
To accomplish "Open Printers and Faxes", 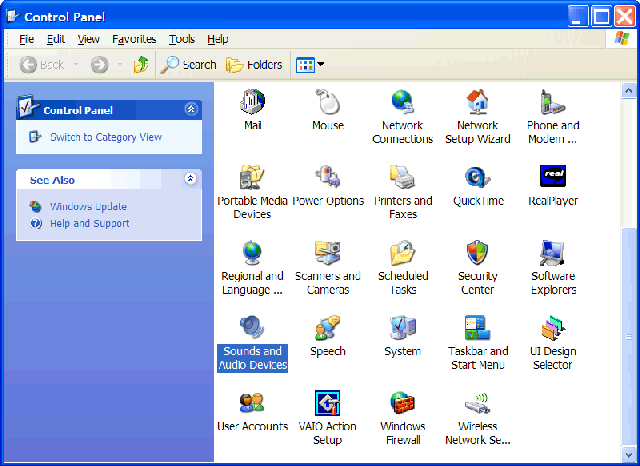I will coord(403,192).
